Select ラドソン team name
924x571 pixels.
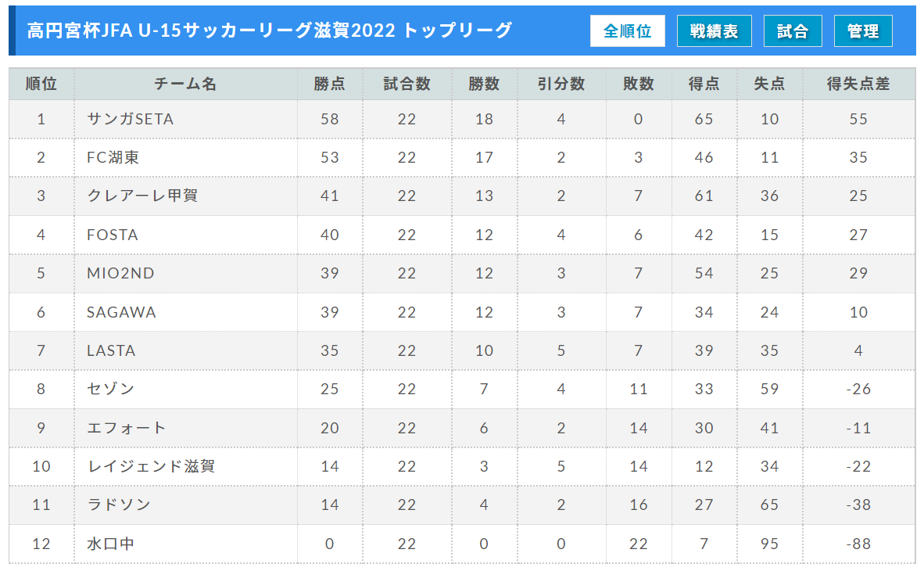tap(119, 505)
